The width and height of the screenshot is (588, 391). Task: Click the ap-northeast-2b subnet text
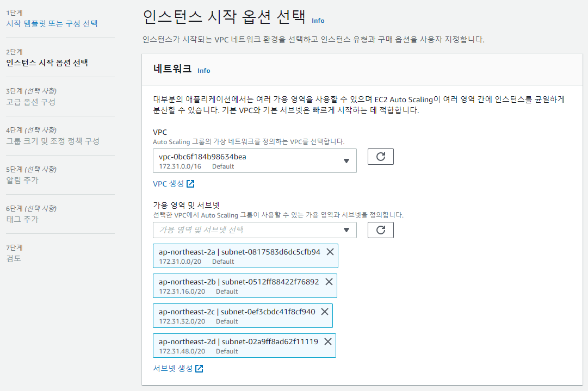[238, 282]
